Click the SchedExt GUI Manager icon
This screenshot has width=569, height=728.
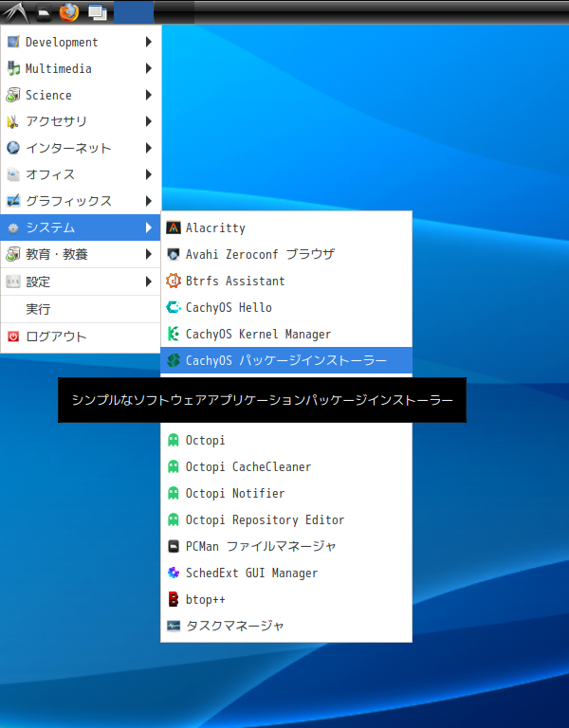(x=174, y=573)
